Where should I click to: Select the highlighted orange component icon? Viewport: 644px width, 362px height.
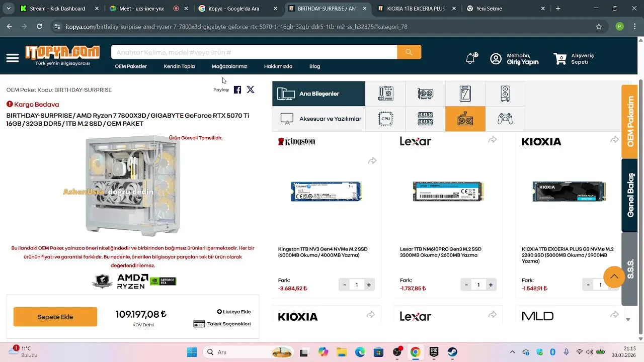point(465,119)
